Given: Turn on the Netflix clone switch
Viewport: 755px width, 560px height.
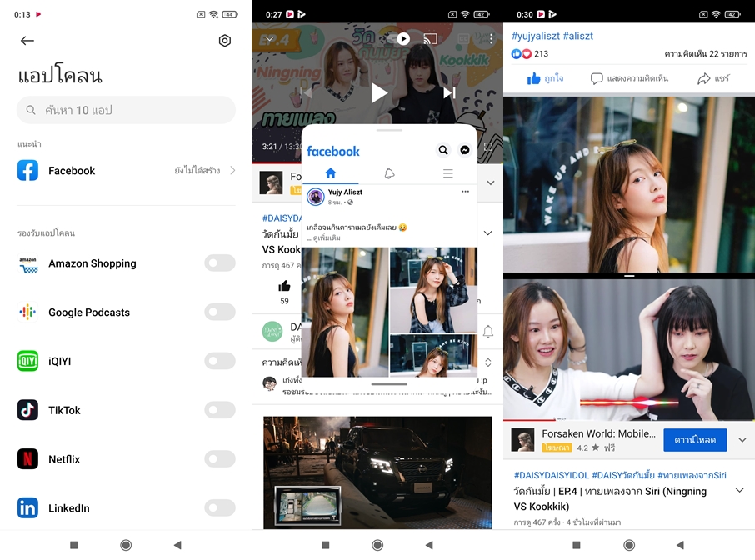Looking at the screenshot, I should pos(220,459).
